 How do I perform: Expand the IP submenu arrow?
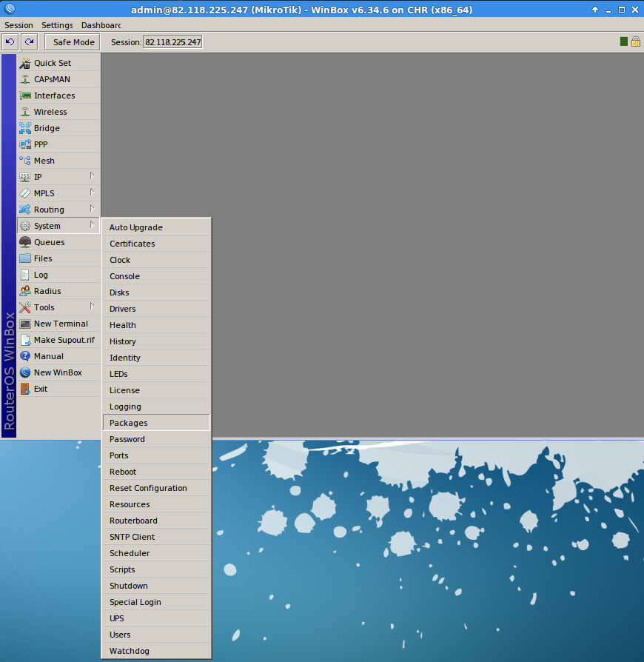pyautogui.click(x=92, y=176)
